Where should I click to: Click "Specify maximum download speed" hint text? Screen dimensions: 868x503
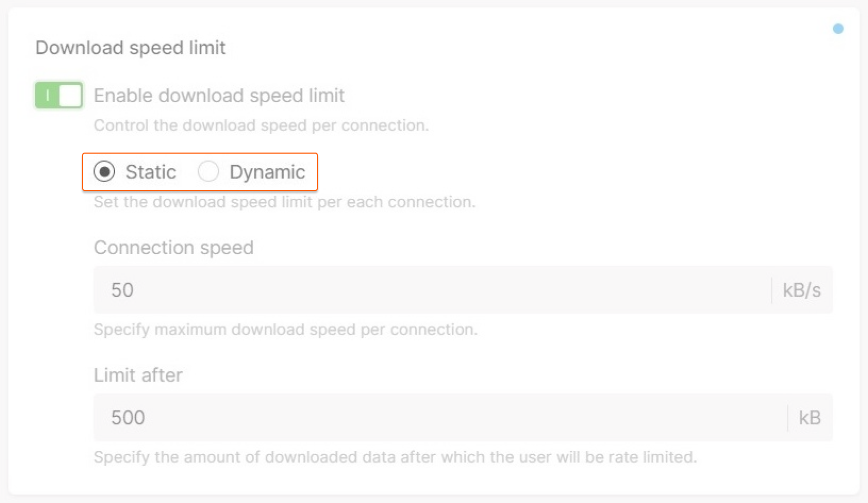(x=285, y=329)
